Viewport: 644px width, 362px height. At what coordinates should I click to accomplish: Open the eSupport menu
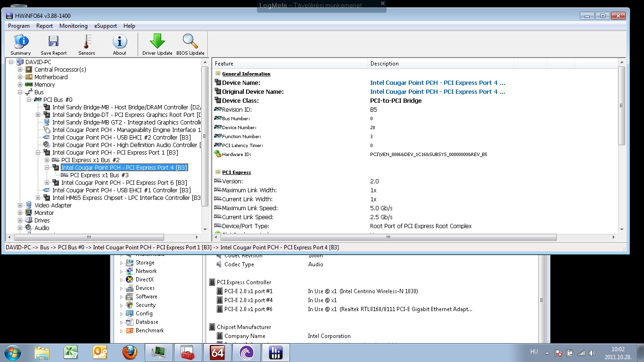tap(106, 26)
